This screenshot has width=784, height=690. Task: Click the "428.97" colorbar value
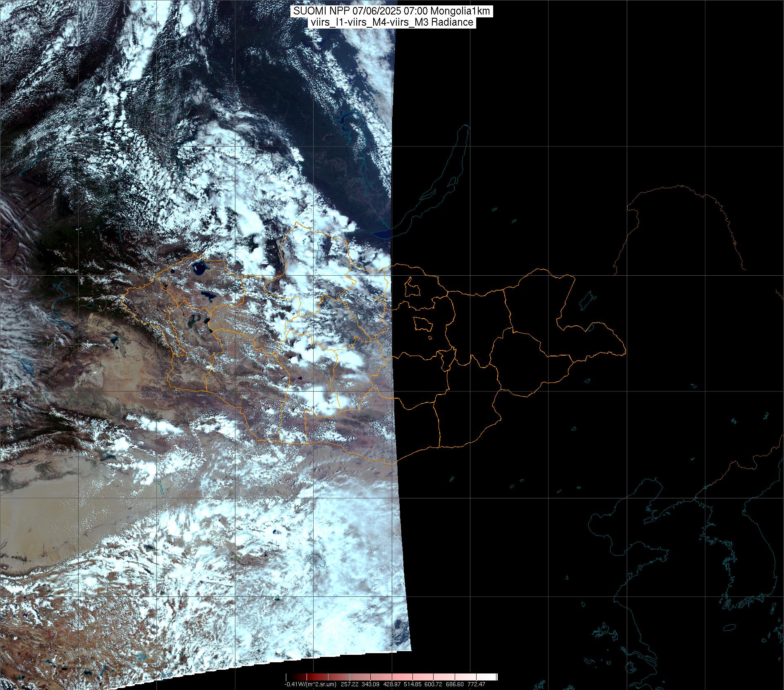(392, 684)
